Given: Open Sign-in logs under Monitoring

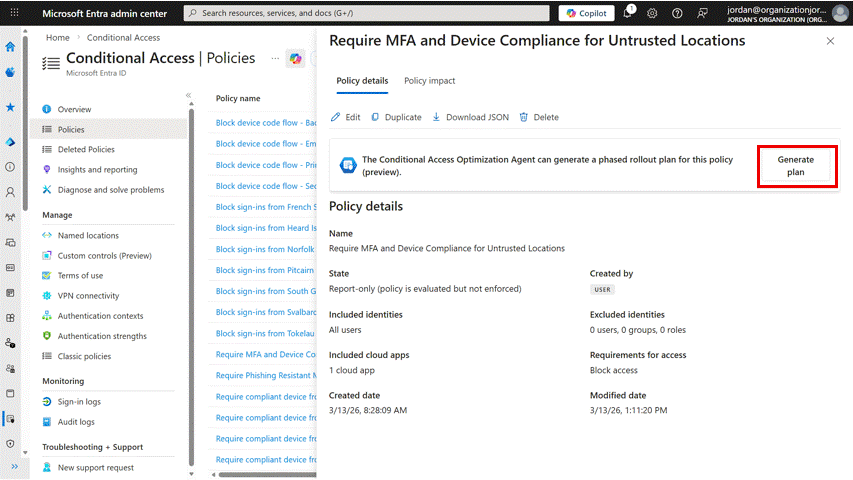Looking at the screenshot, I should (x=79, y=402).
